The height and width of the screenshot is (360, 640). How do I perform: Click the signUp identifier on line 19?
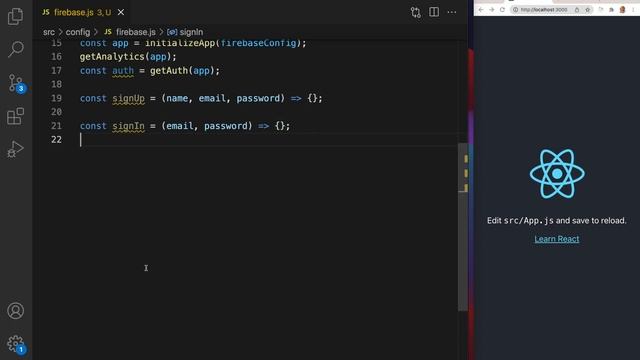[x=129, y=98]
